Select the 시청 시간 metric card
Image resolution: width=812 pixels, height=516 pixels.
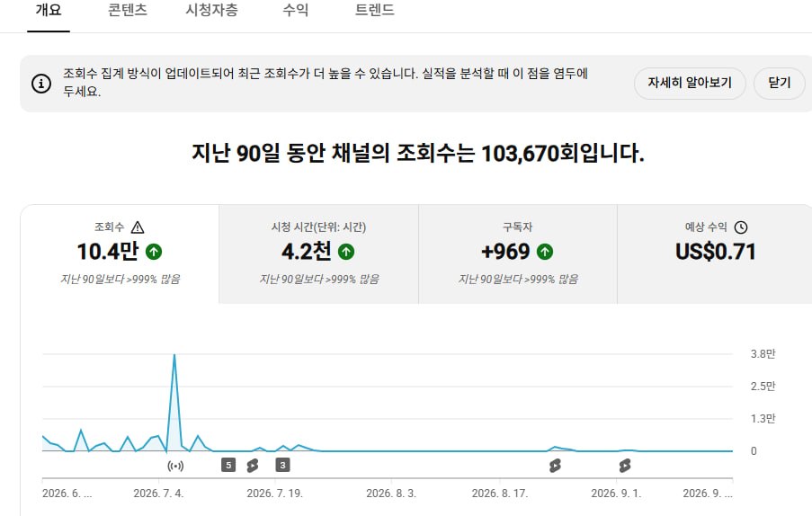319,254
